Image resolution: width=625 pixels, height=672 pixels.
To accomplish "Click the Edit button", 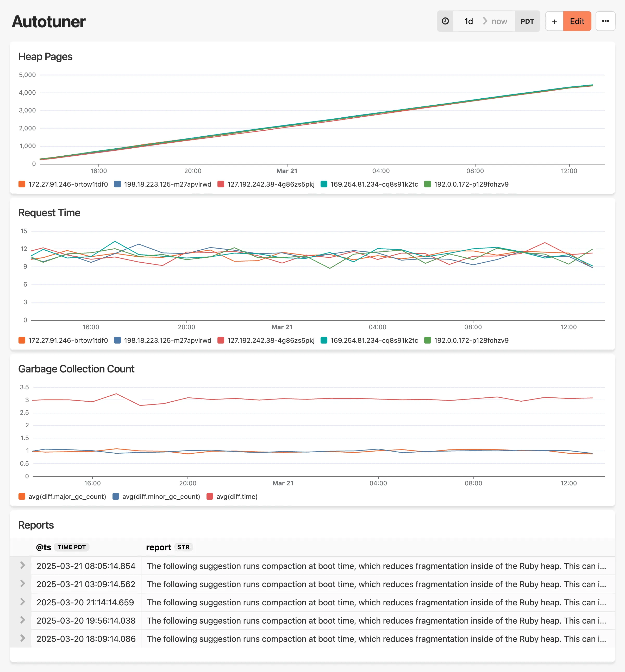I will tap(577, 21).
